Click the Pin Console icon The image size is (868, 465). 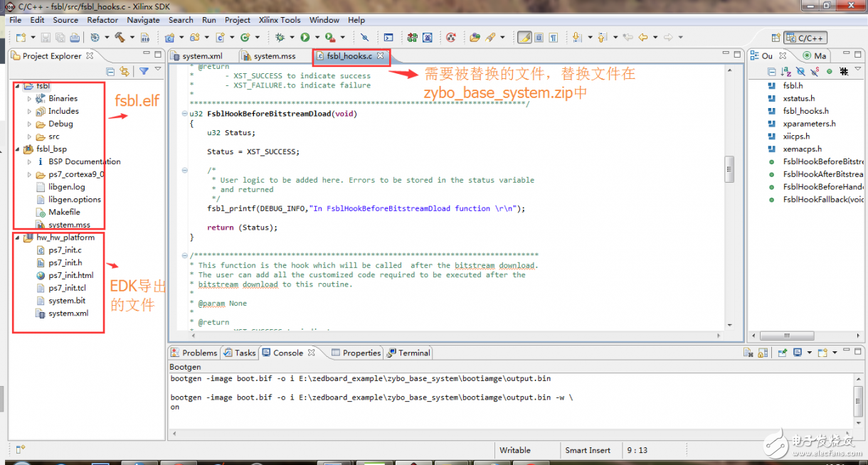(782, 353)
